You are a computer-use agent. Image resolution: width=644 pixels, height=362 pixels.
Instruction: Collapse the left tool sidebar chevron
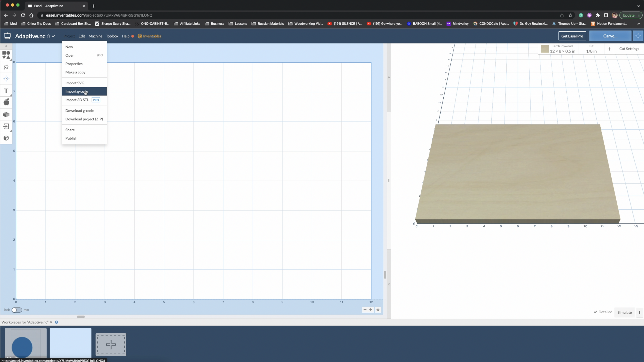pos(6,46)
